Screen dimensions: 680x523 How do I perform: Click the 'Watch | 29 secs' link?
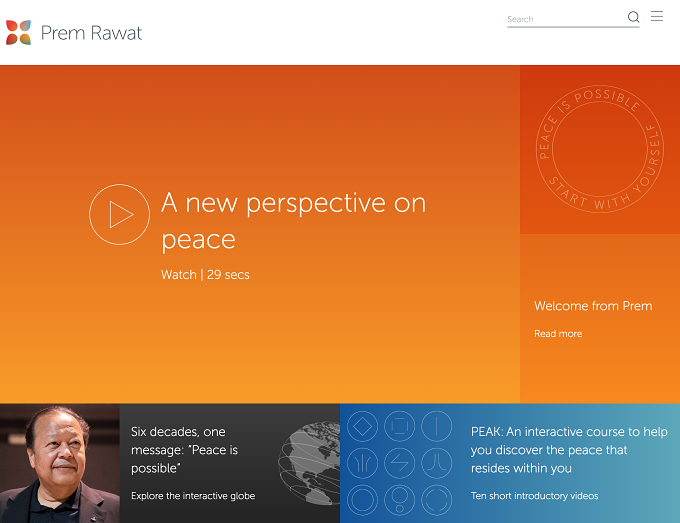coord(205,275)
